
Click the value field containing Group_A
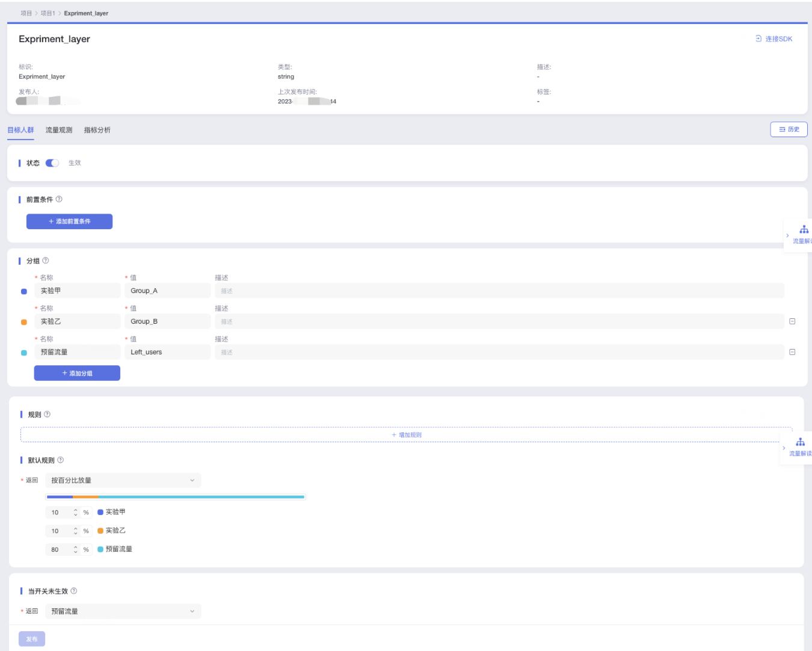pyautogui.click(x=167, y=291)
